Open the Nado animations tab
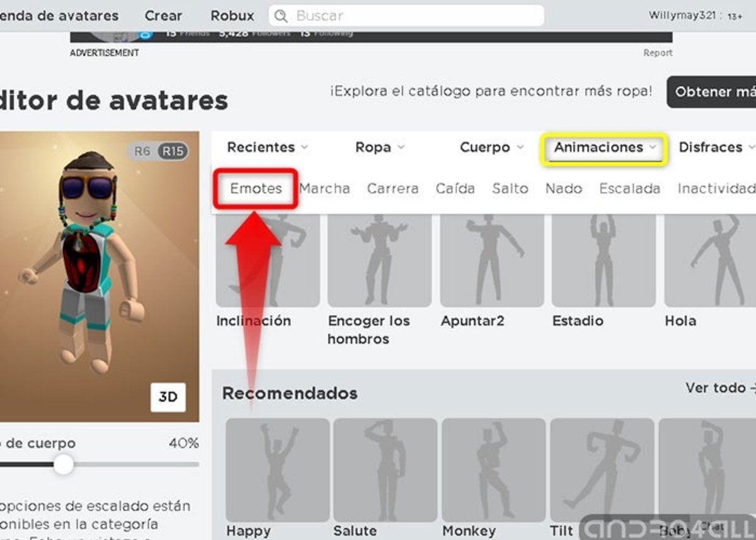This screenshot has width=756, height=540. (564, 188)
